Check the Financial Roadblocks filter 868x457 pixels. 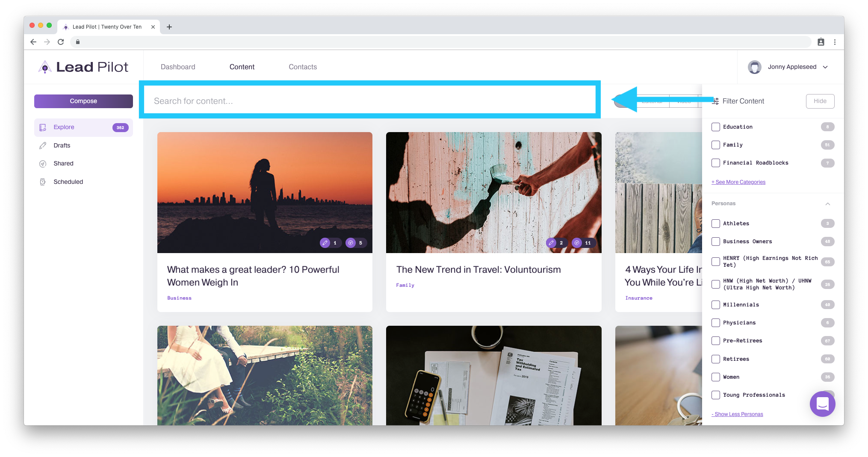[x=716, y=163]
